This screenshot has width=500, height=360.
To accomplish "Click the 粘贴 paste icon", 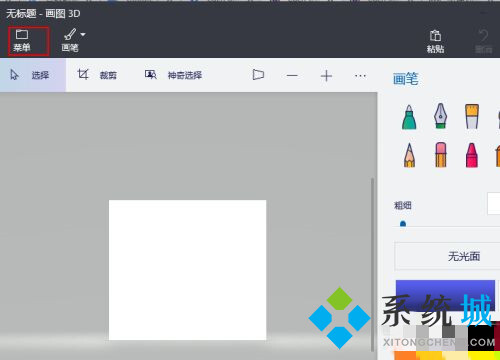I will click(x=435, y=35).
